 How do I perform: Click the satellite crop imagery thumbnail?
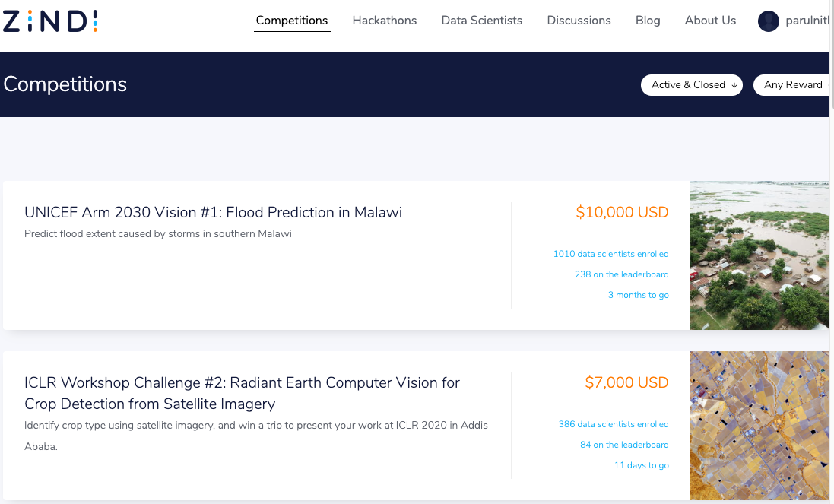tap(759, 425)
